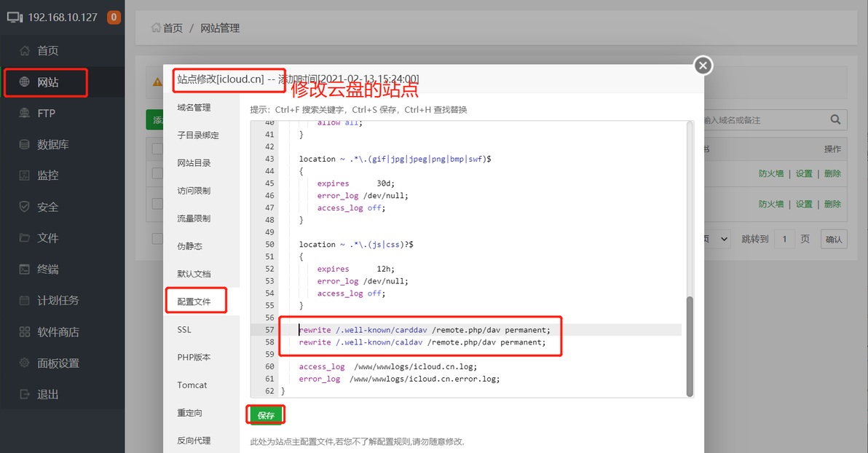Switch to the SSL tab
The image size is (868, 453).
184,329
